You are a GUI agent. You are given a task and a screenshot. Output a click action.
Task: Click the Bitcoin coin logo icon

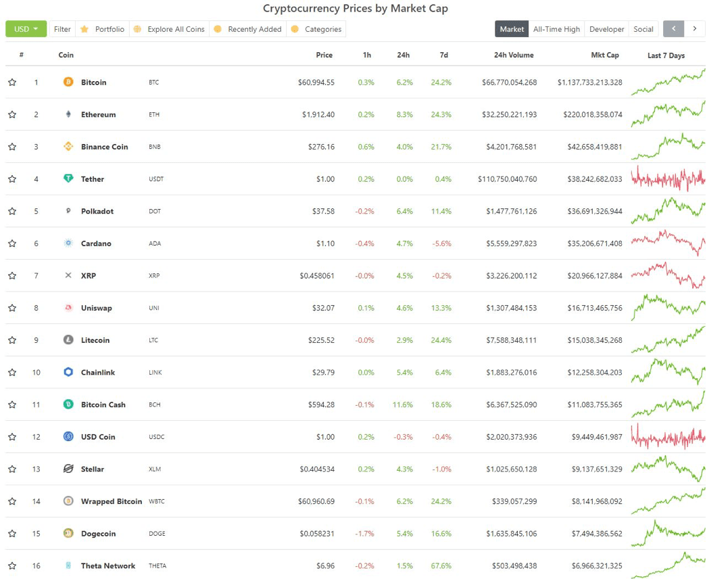point(68,83)
